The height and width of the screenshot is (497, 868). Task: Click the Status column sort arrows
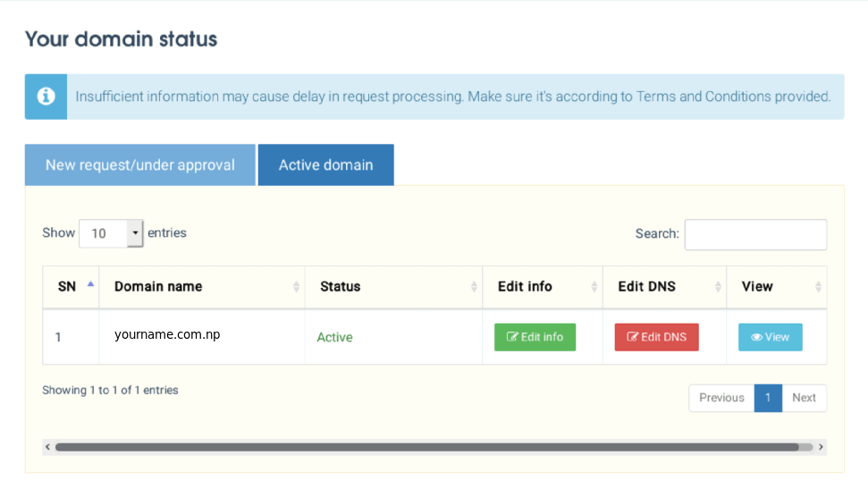474,287
